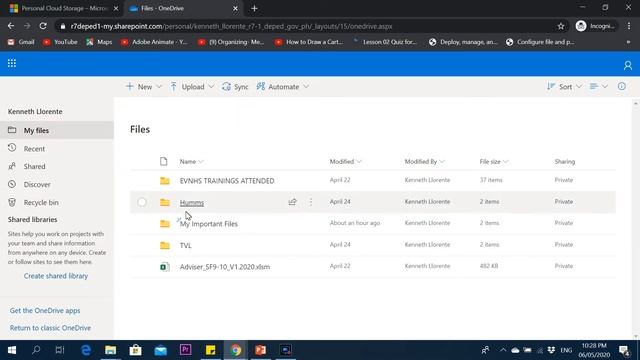
Task: Open the Gmail bookmark
Action: [21, 42]
